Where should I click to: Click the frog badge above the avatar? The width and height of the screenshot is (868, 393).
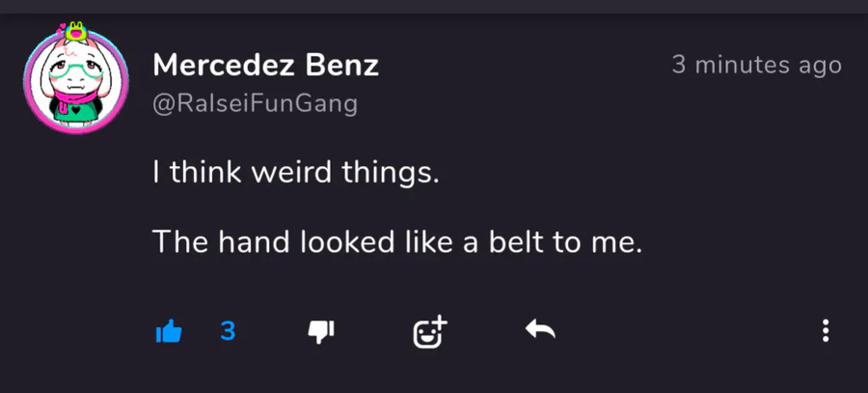pos(76,31)
